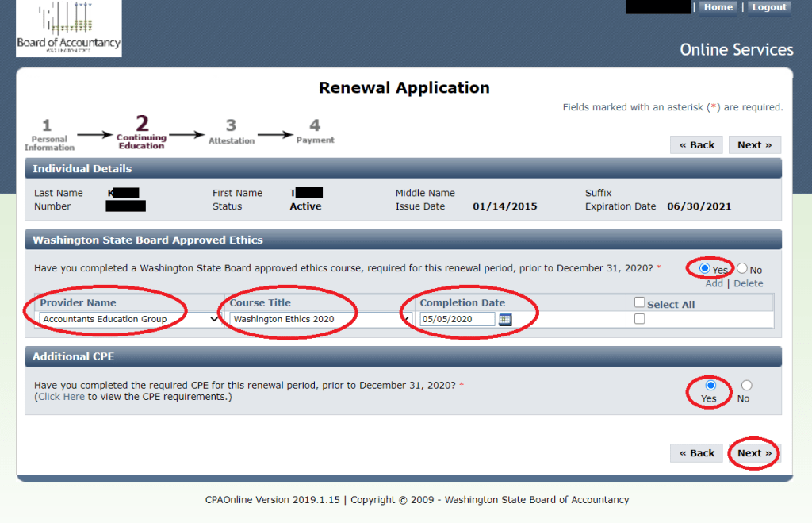Open the calendar date picker icon
This screenshot has width=812, height=523.
pyautogui.click(x=505, y=319)
